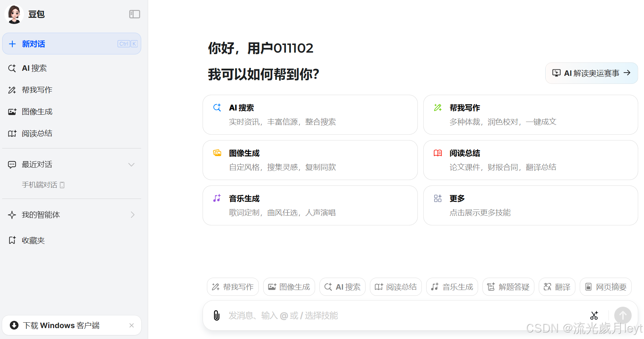Click the 帮我写作 skill chip

[x=233, y=287]
